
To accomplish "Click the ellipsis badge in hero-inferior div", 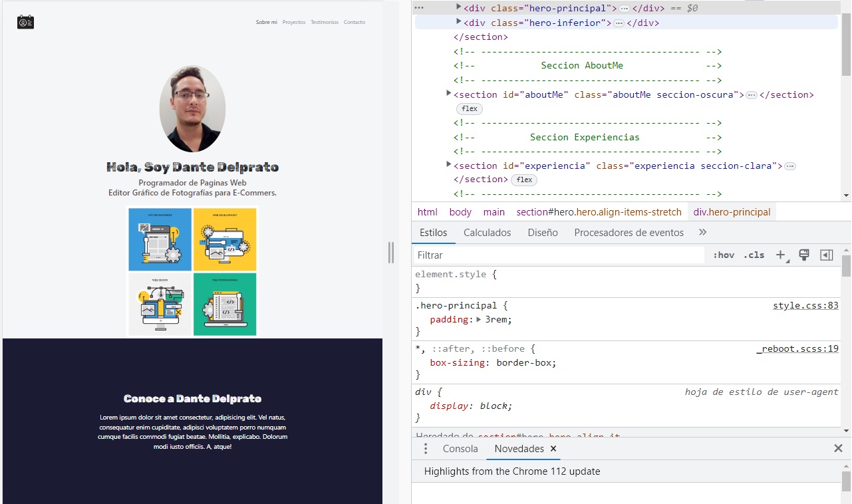I will coord(619,23).
